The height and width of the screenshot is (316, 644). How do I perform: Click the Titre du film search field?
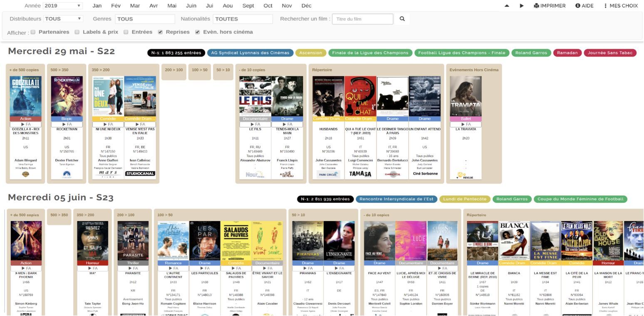tap(362, 19)
